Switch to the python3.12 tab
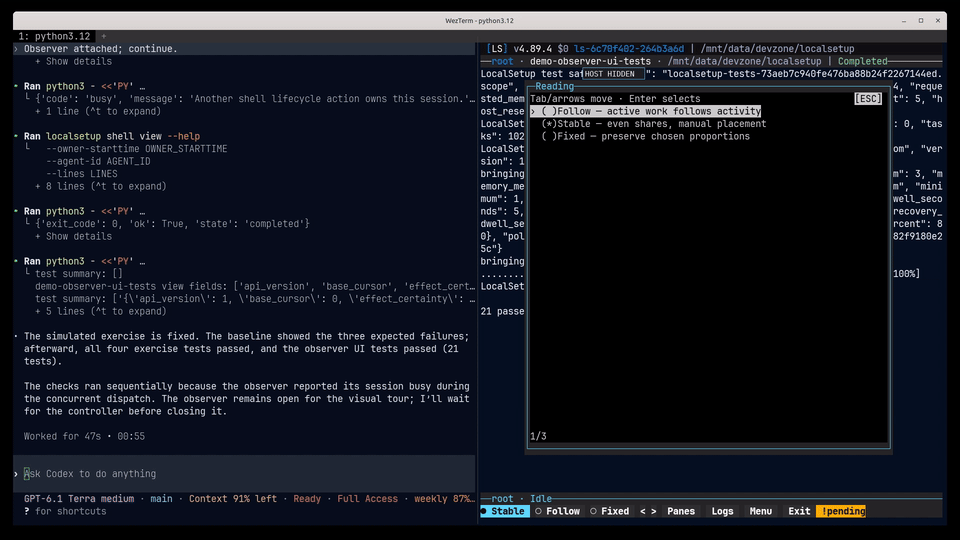Image resolution: width=960 pixels, height=540 pixels. click(54, 37)
